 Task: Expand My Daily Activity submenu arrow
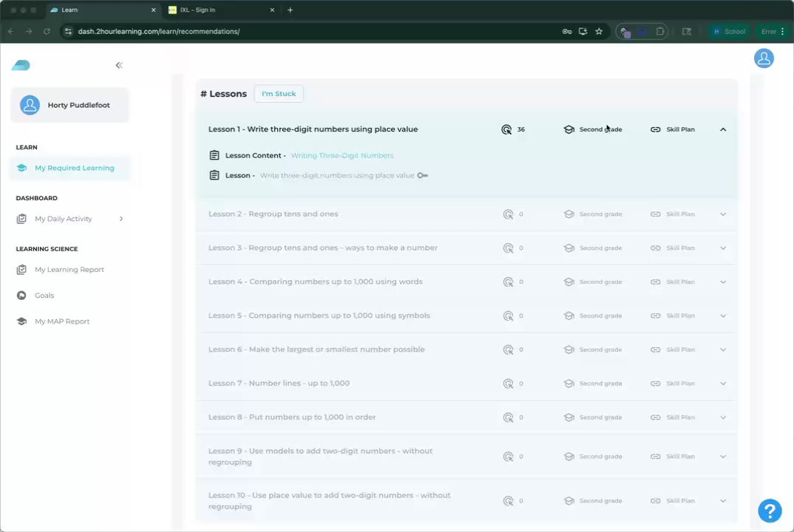pyautogui.click(x=121, y=219)
